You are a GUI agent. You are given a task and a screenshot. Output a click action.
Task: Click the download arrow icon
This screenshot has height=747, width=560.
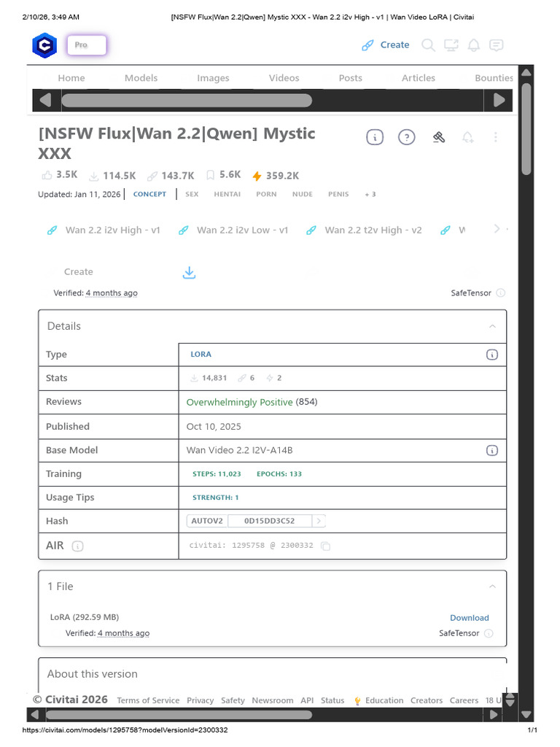189,272
